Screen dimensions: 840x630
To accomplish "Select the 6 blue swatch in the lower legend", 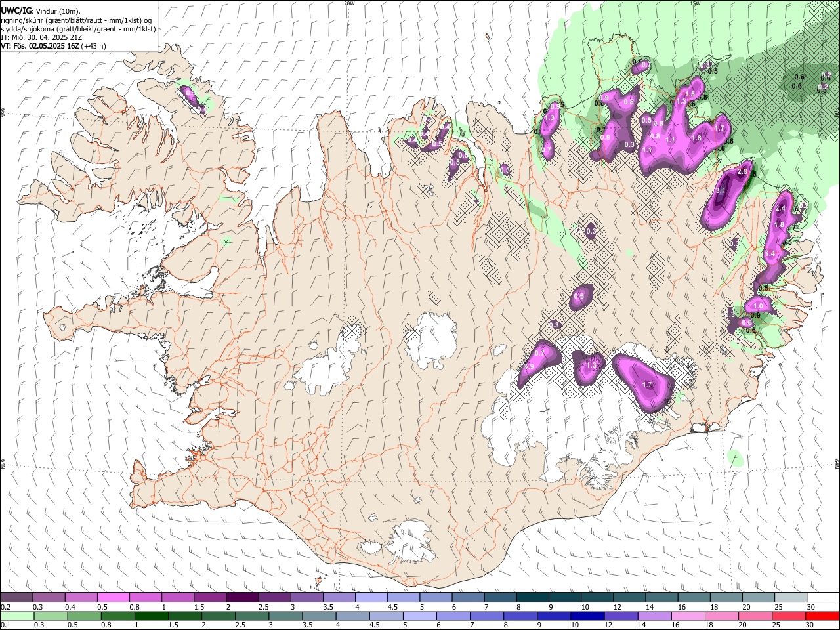I will pos(453,616).
